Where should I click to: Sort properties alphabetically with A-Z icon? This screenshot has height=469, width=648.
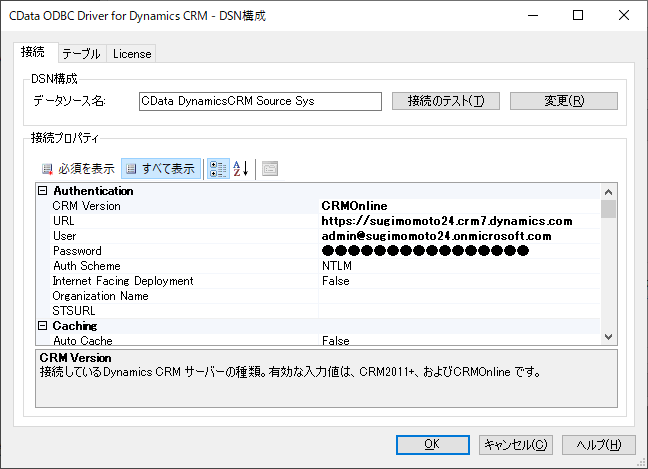pyautogui.click(x=241, y=169)
